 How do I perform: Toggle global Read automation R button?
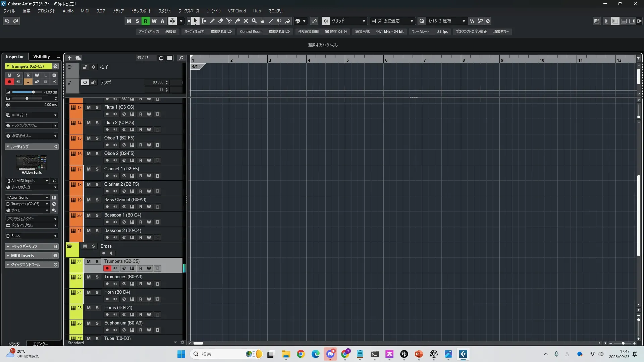pyautogui.click(x=145, y=21)
